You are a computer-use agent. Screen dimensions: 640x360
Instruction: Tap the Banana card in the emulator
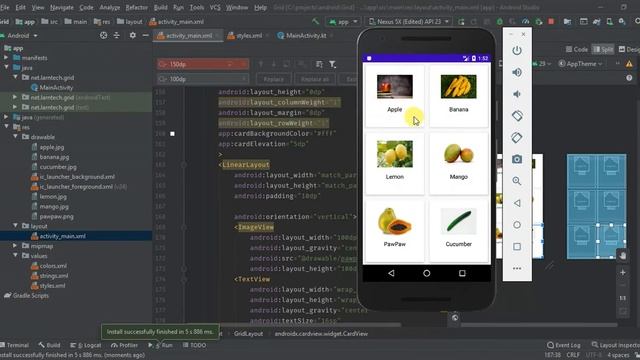458,96
